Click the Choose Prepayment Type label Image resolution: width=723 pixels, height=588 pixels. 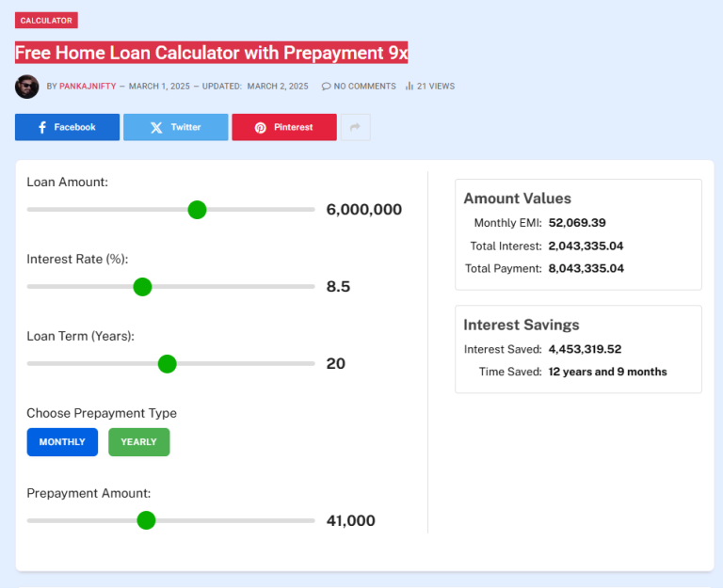click(102, 413)
